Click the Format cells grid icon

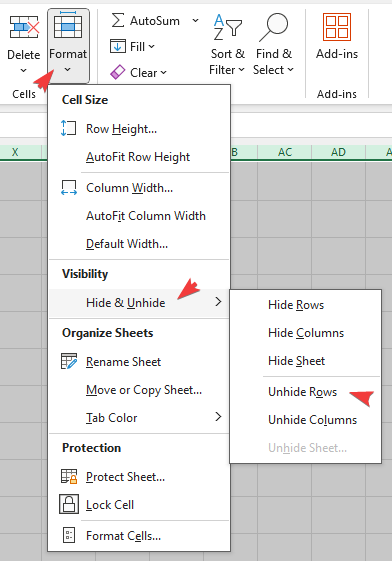pos(68,25)
